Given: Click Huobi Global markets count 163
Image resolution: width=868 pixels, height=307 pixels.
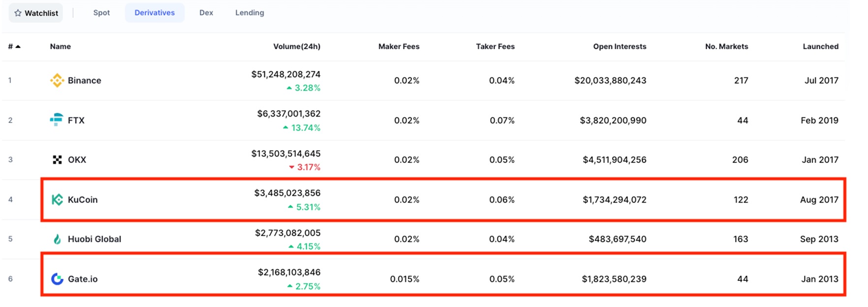Looking at the screenshot, I should point(741,239).
